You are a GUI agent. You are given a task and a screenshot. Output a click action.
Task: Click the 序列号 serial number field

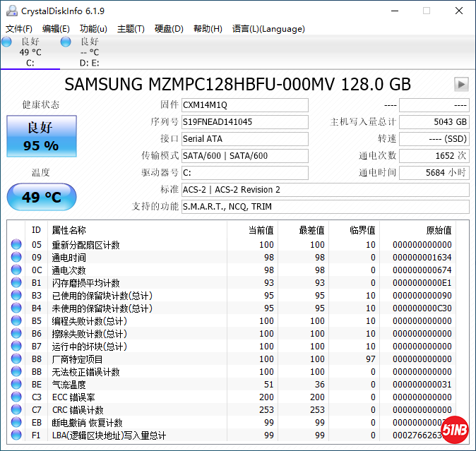click(244, 122)
